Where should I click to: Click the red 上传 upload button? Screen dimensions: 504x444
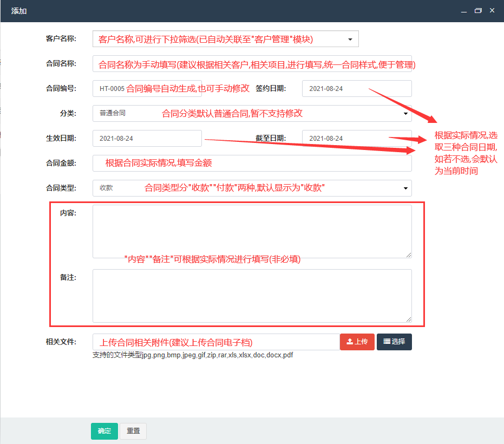[357, 342]
